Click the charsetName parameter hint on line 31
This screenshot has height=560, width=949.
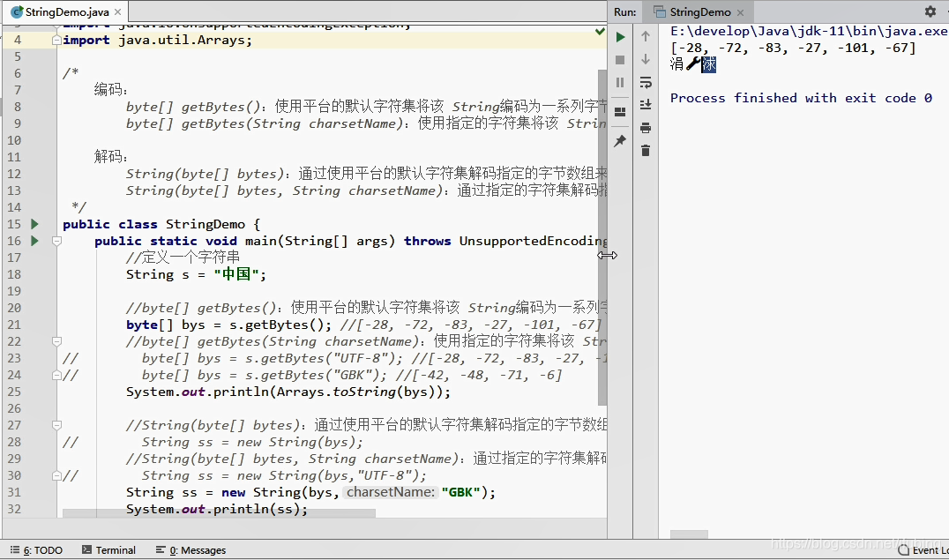(x=391, y=492)
